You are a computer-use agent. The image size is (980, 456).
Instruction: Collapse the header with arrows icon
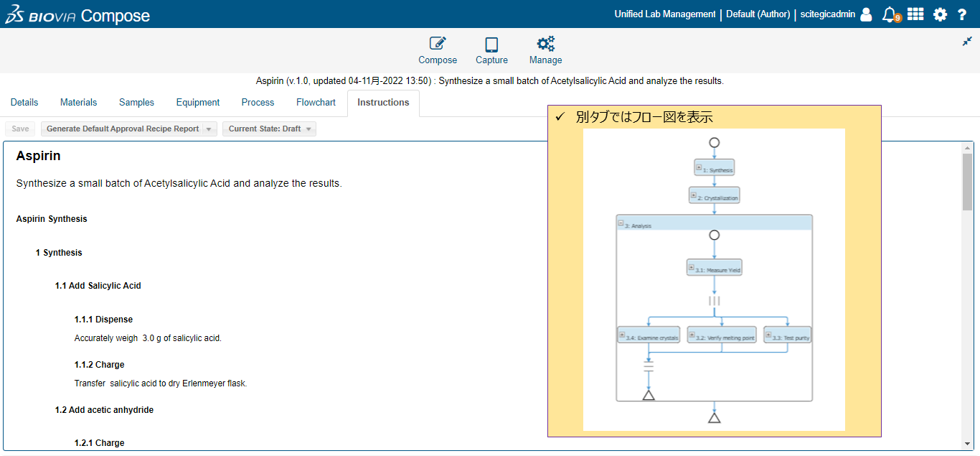pyautogui.click(x=967, y=42)
